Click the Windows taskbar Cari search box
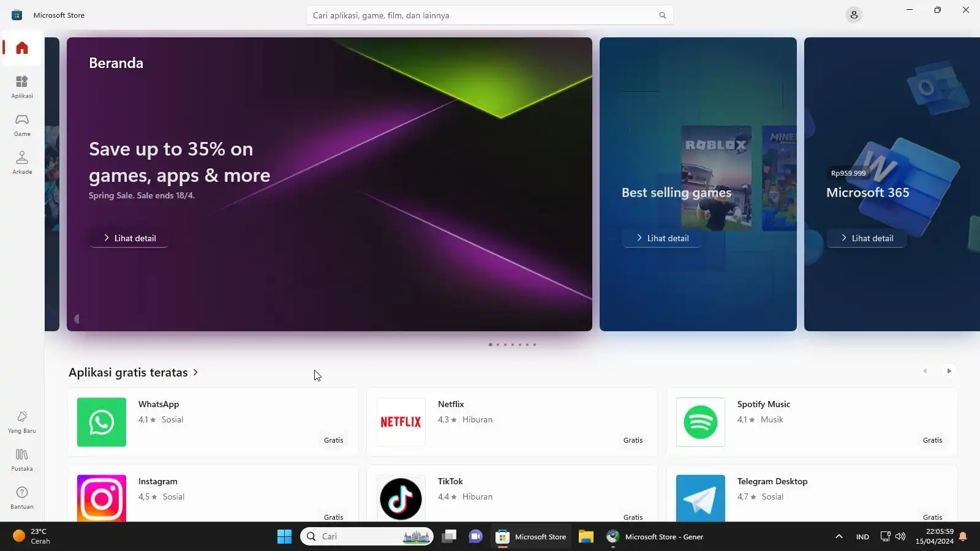The height and width of the screenshot is (551, 980). 367,537
